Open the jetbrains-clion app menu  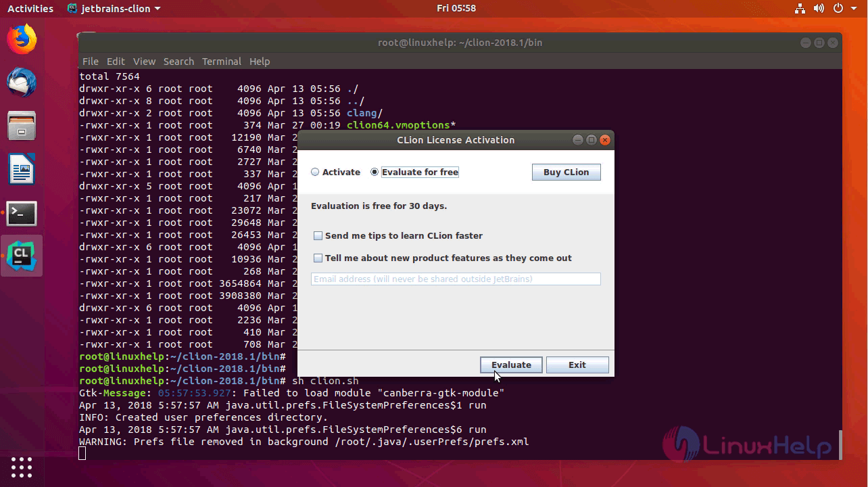pos(114,9)
